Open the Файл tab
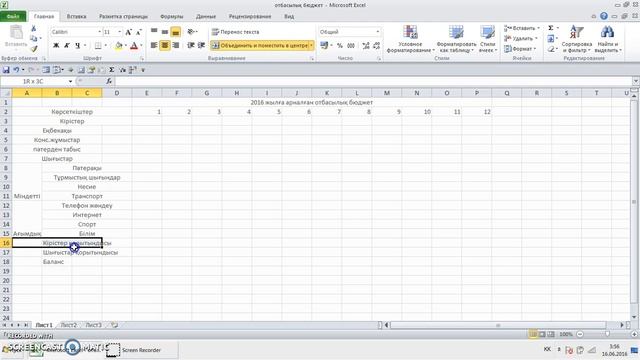 [x=13, y=16]
